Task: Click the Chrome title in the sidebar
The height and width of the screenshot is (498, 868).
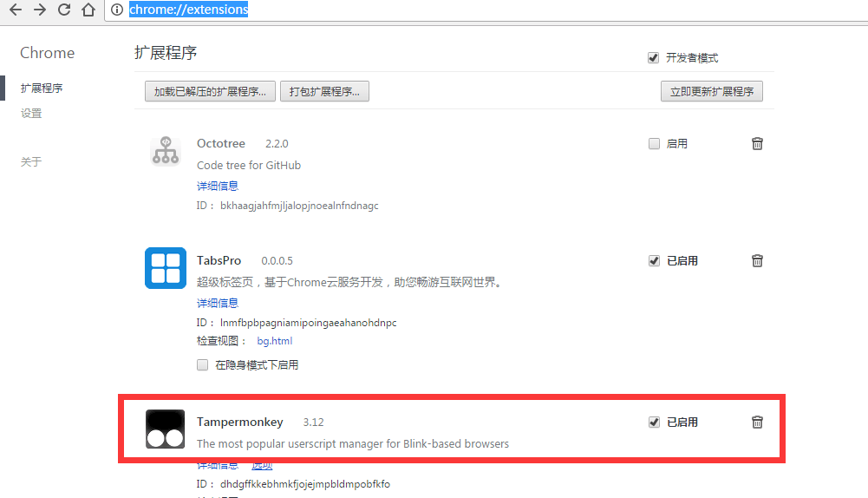Action: click(x=47, y=53)
